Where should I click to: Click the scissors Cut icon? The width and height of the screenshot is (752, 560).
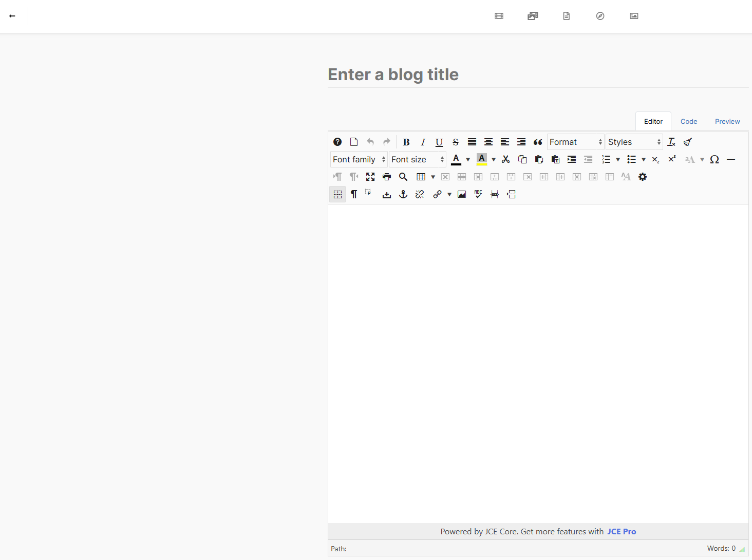coord(505,160)
